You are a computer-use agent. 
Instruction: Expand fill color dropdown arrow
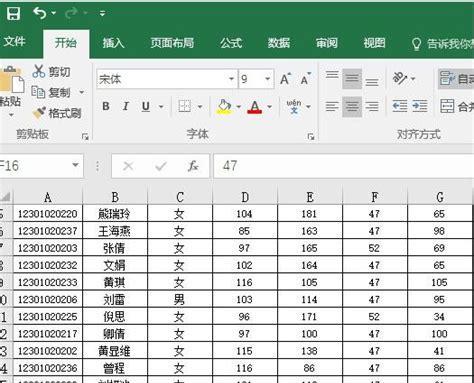point(239,107)
